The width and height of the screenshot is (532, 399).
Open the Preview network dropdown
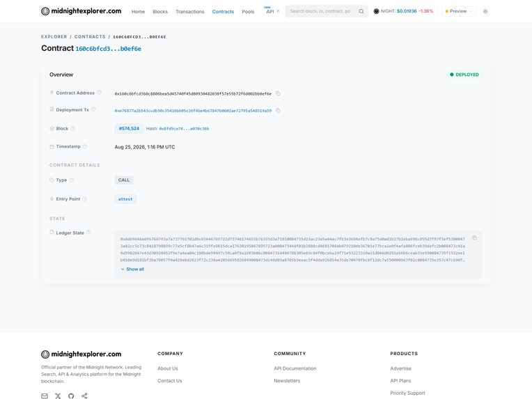(x=458, y=11)
